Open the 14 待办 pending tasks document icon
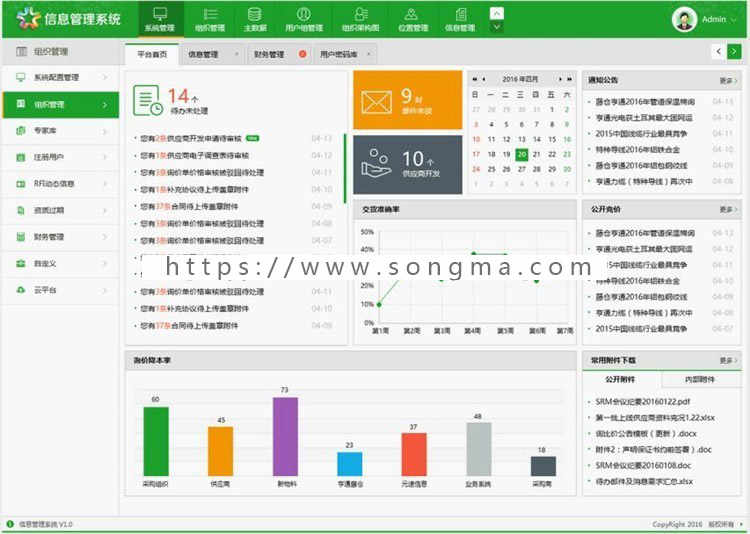 (147, 100)
